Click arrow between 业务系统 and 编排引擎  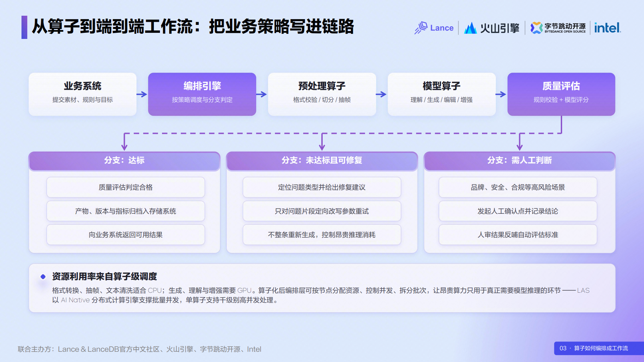pos(142,94)
